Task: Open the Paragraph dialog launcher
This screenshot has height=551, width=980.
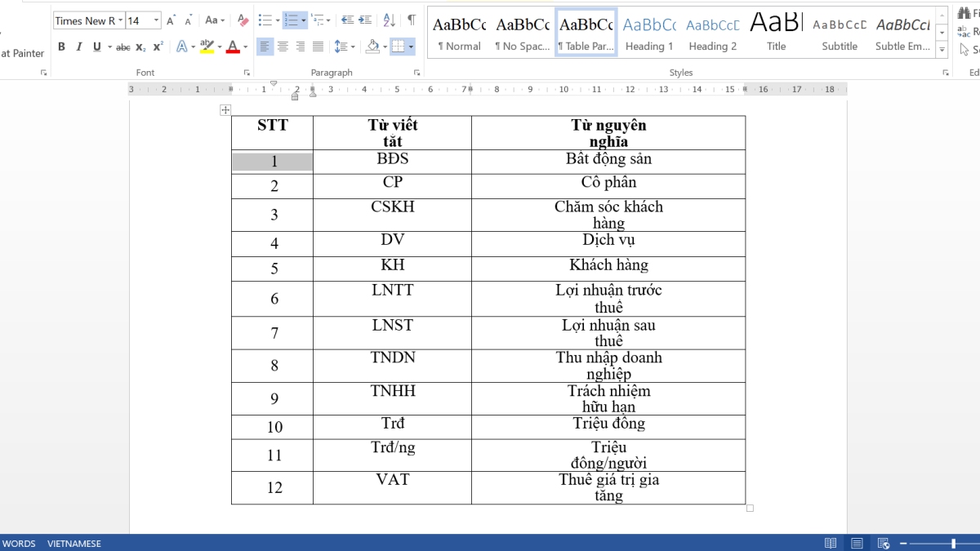Action: [415, 72]
